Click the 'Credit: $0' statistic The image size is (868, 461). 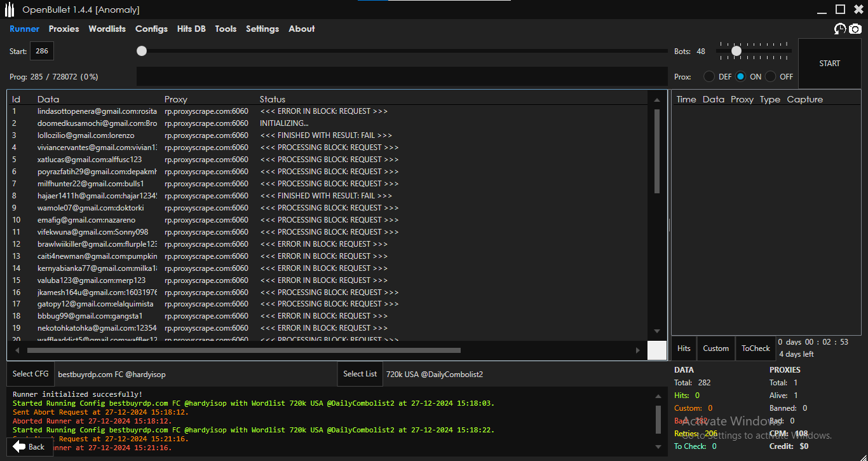789,446
